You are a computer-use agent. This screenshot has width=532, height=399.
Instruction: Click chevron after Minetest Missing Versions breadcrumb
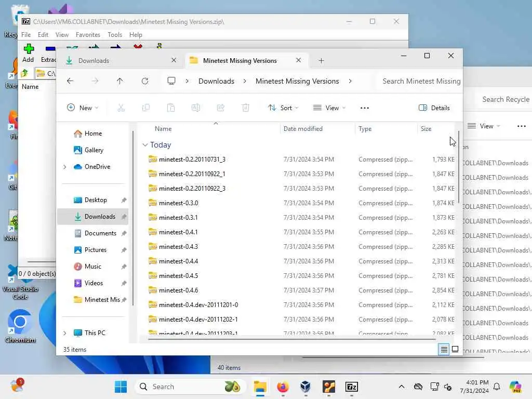(350, 81)
